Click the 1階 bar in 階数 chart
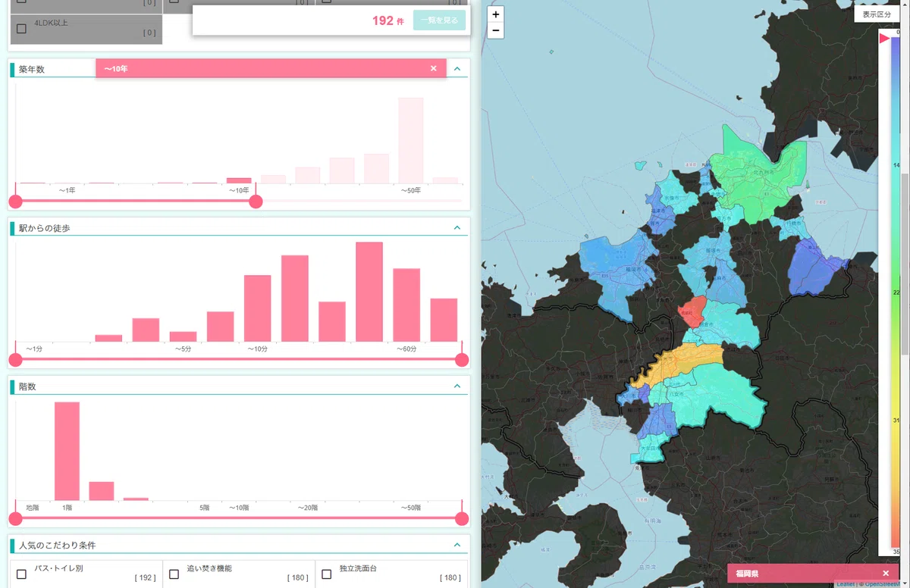Viewport: 910px width, 588px height. point(67,451)
